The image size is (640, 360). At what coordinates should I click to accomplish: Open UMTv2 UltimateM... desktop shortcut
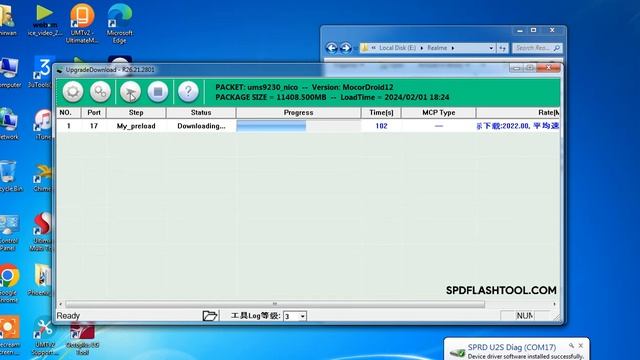pos(82,24)
